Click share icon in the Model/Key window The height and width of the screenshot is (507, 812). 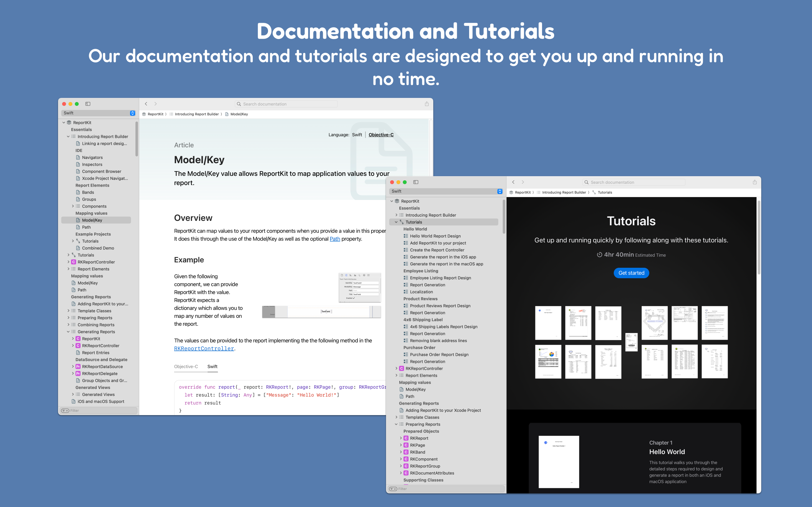[x=427, y=104]
